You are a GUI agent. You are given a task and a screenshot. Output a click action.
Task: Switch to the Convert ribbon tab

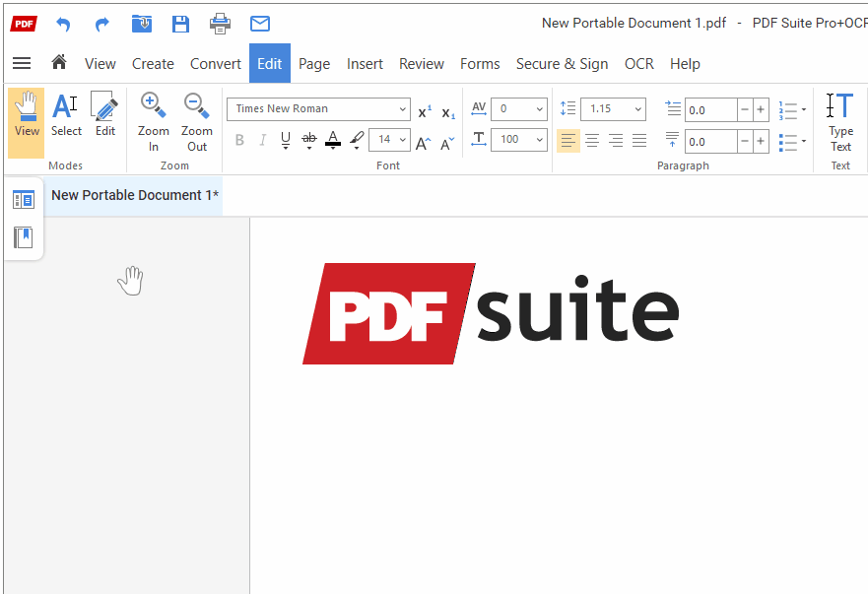[x=216, y=64]
